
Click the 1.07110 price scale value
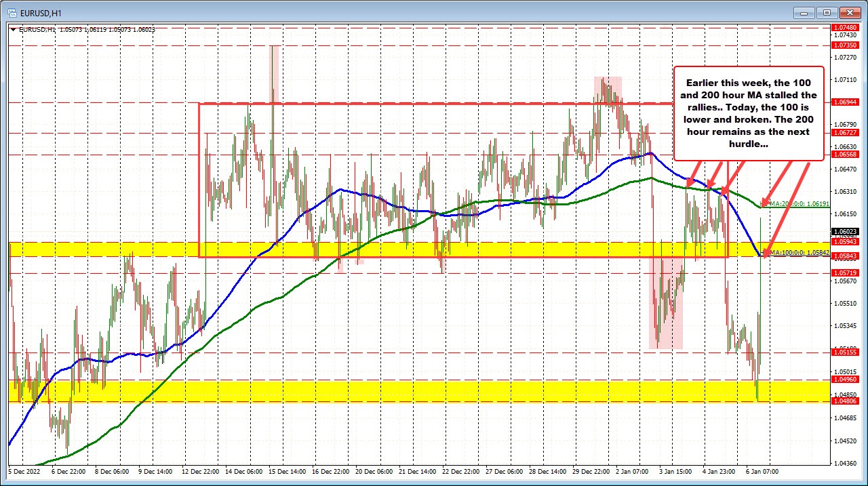[845, 79]
